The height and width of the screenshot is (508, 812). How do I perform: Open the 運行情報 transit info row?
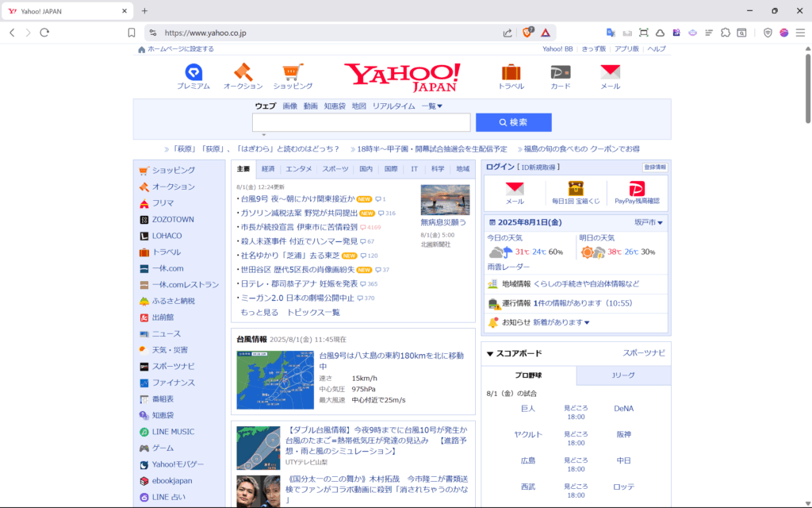click(x=576, y=303)
